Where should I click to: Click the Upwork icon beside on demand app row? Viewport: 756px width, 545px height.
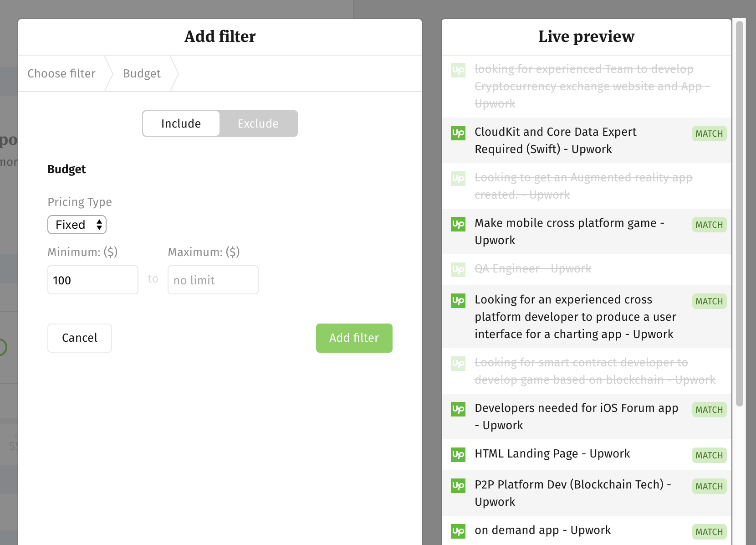(x=459, y=530)
